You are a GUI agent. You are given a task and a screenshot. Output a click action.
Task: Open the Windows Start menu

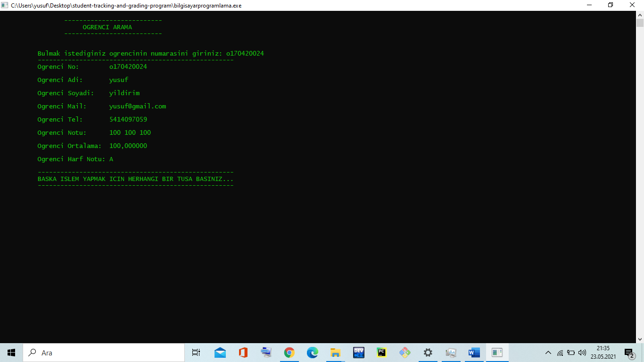[11, 353]
